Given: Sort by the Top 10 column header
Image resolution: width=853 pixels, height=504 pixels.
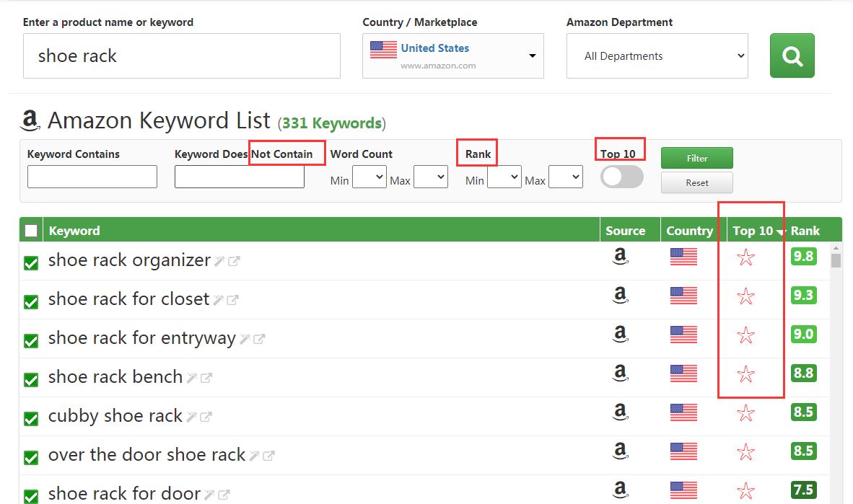Looking at the screenshot, I should click(754, 231).
